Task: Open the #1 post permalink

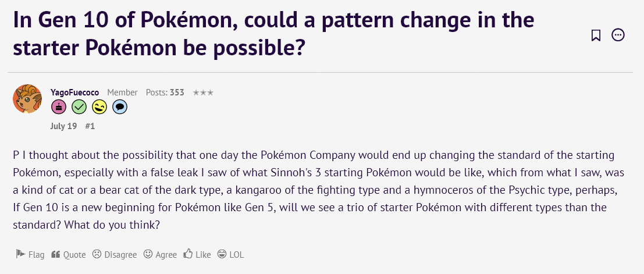Action: pyautogui.click(x=90, y=126)
